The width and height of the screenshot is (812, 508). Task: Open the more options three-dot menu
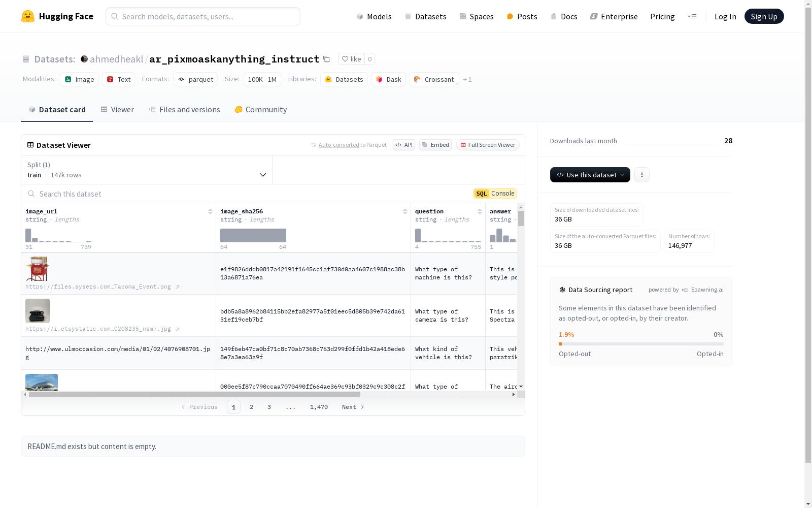pos(642,175)
